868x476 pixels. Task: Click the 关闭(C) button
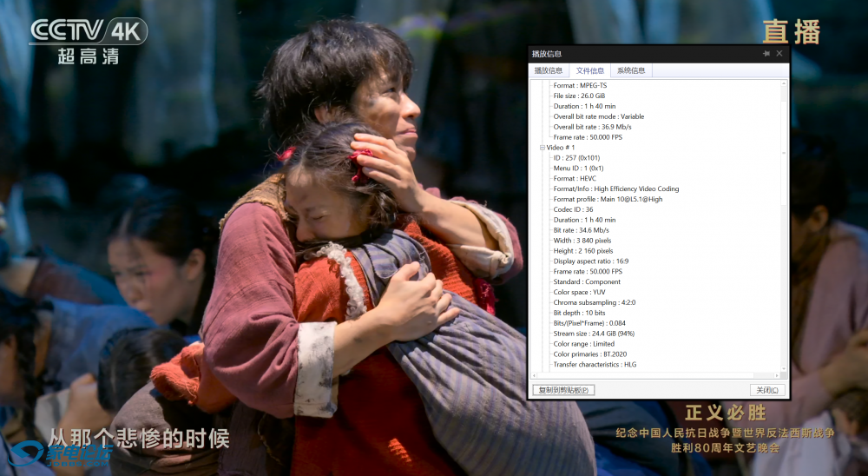pos(767,390)
